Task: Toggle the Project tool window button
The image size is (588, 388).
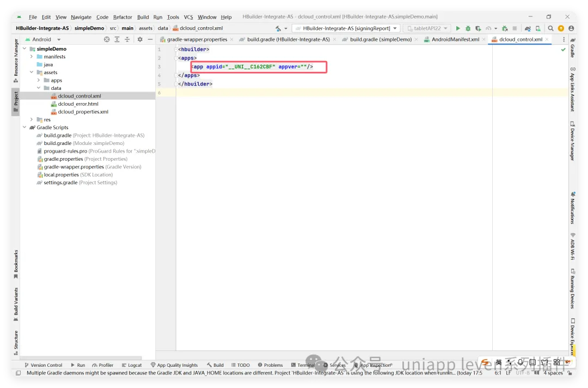Action: click(16, 102)
